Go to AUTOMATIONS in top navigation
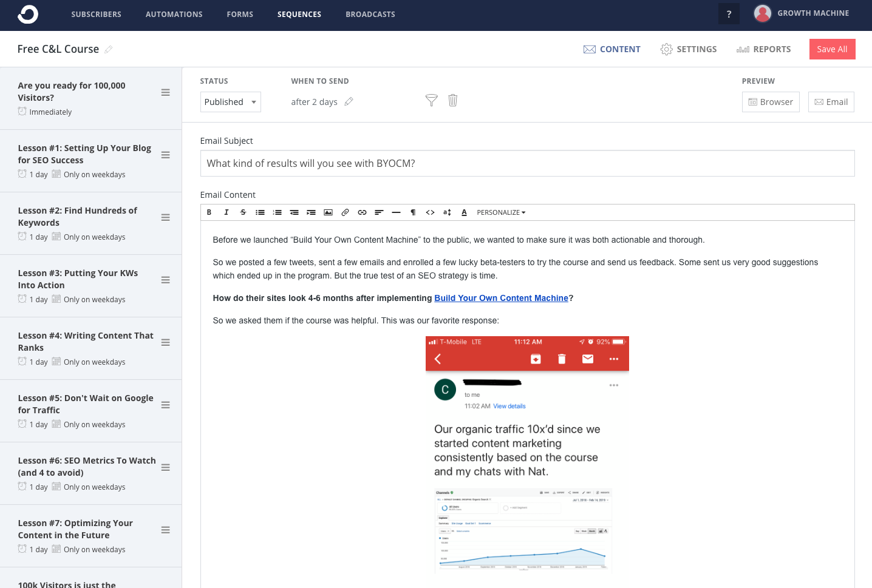 pyautogui.click(x=174, y=15)
